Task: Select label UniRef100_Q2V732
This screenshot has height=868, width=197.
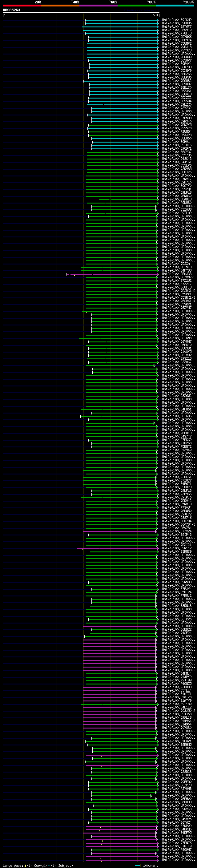Action: pyautogui.click(x=176, y=108)
